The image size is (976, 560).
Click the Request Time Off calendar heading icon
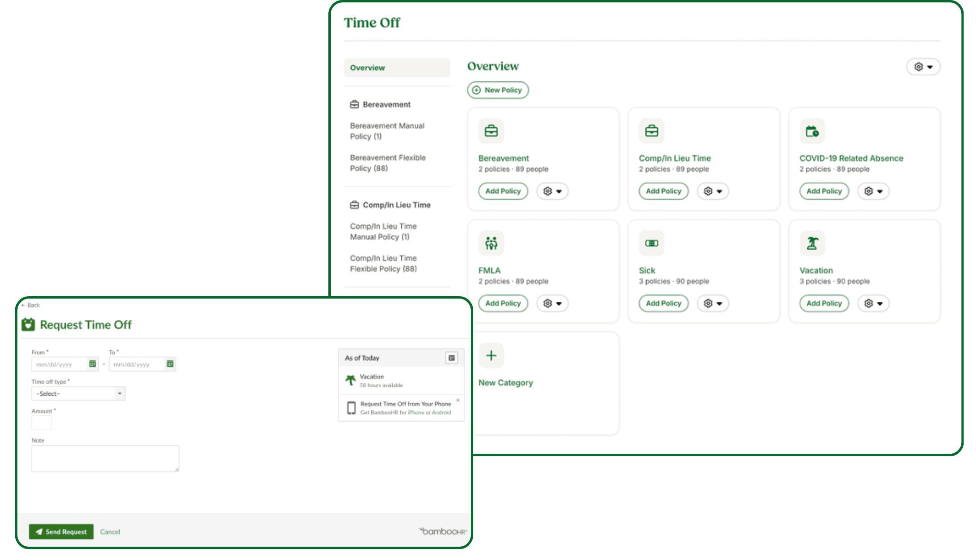click(29, 324)
